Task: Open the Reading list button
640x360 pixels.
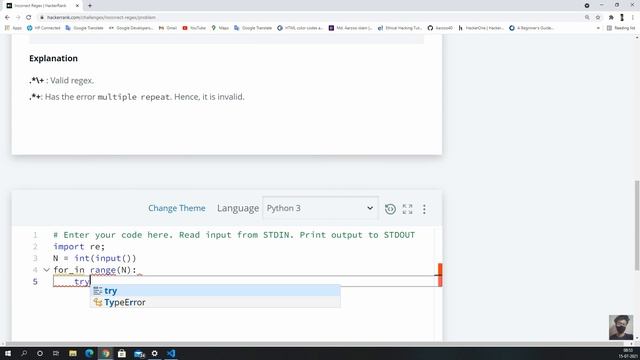Action: [621, 28]
